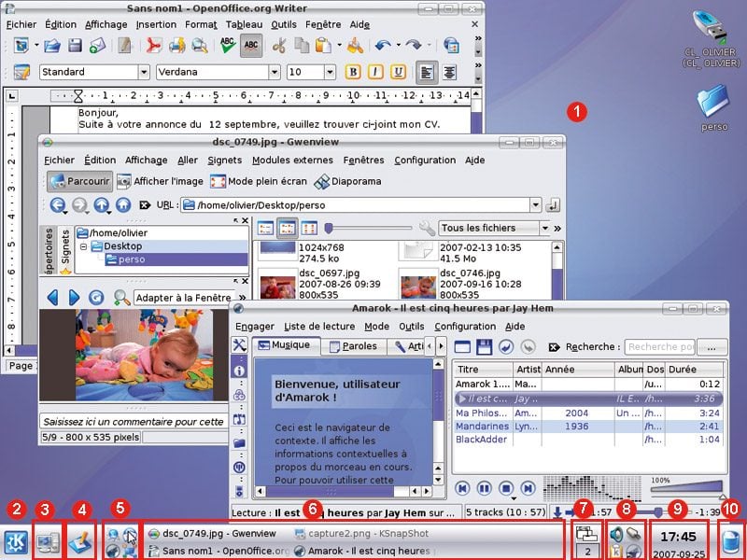Image resolution: width=747 pixels, height=560 pixels.
Task: Save the Amarok playlist with floppy icon
Action: (x=484, y=346)
